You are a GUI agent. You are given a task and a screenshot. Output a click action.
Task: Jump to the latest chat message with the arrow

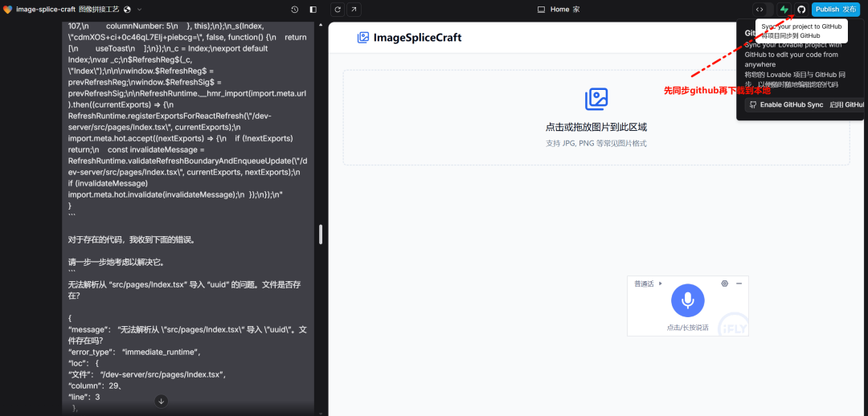click(x=161, y=401)
